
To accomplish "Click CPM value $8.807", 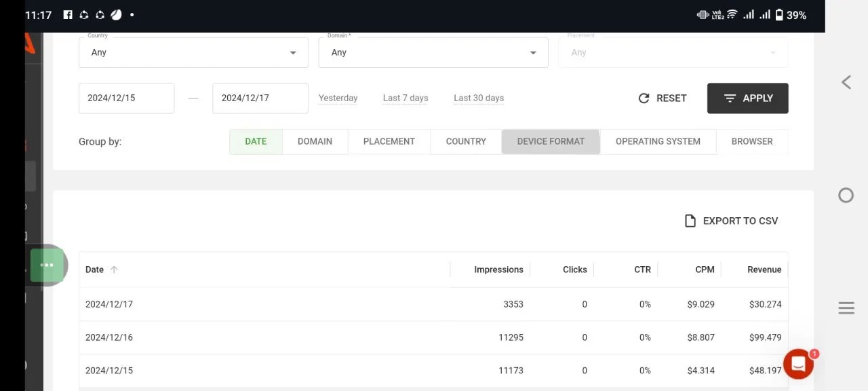I will [701, 337].
